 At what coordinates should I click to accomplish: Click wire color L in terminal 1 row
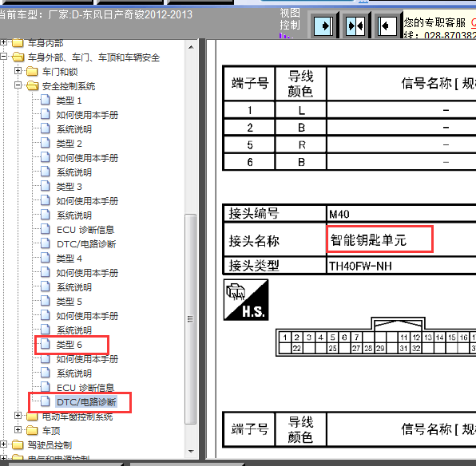tap(301, 110)
